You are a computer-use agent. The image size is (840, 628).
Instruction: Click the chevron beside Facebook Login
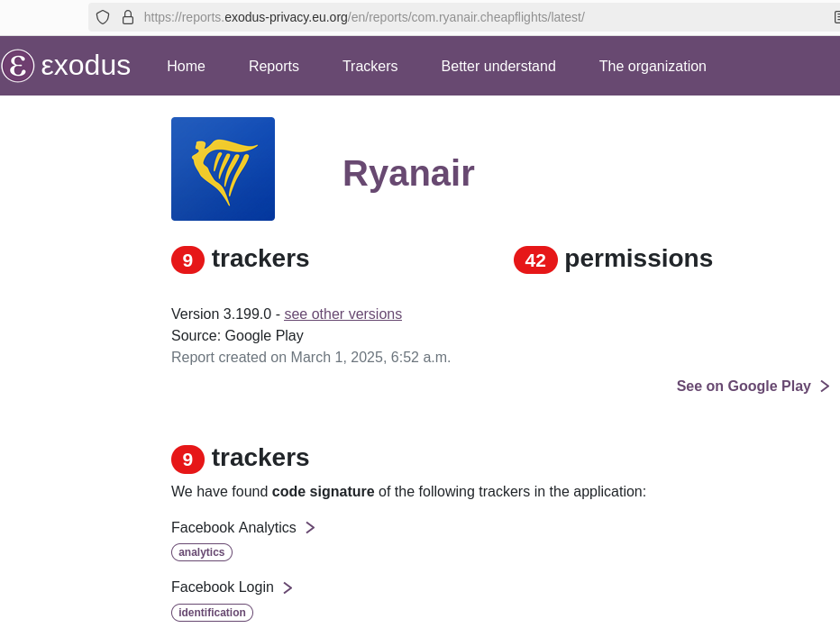point(288,587)
